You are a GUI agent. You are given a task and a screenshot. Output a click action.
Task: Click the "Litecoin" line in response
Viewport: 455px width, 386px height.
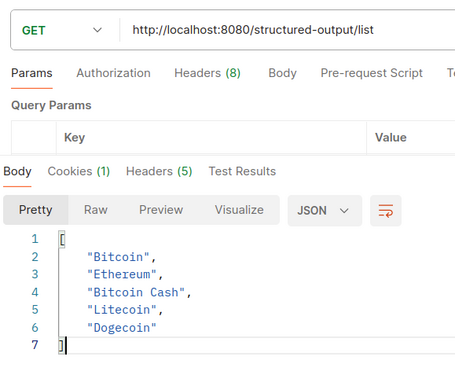point(125,310)
